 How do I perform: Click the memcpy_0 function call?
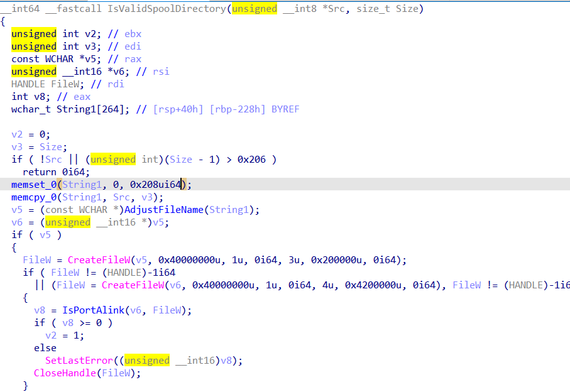tap(34, 197)
